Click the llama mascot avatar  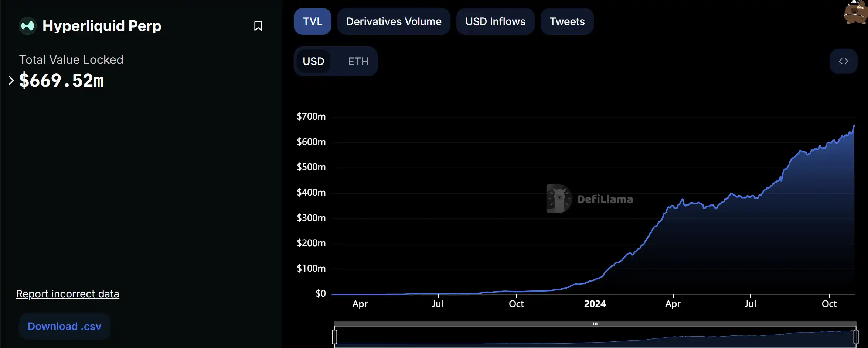pyautogui.click(x=855, y=13)
